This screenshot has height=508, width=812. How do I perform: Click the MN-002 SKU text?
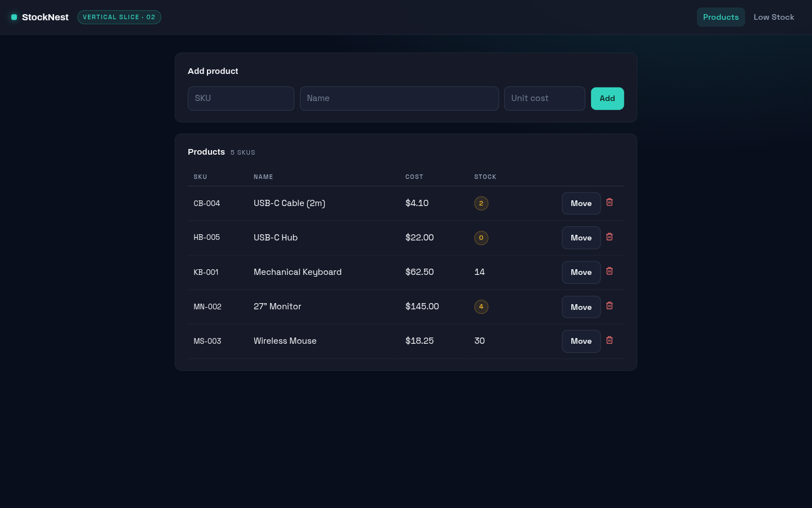coord(208,306)
